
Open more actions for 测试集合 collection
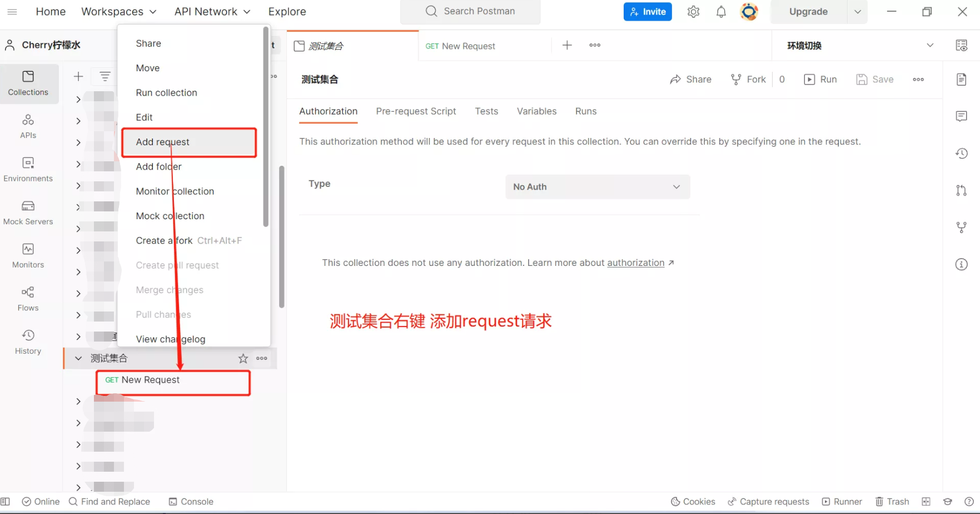coord(262,359)
